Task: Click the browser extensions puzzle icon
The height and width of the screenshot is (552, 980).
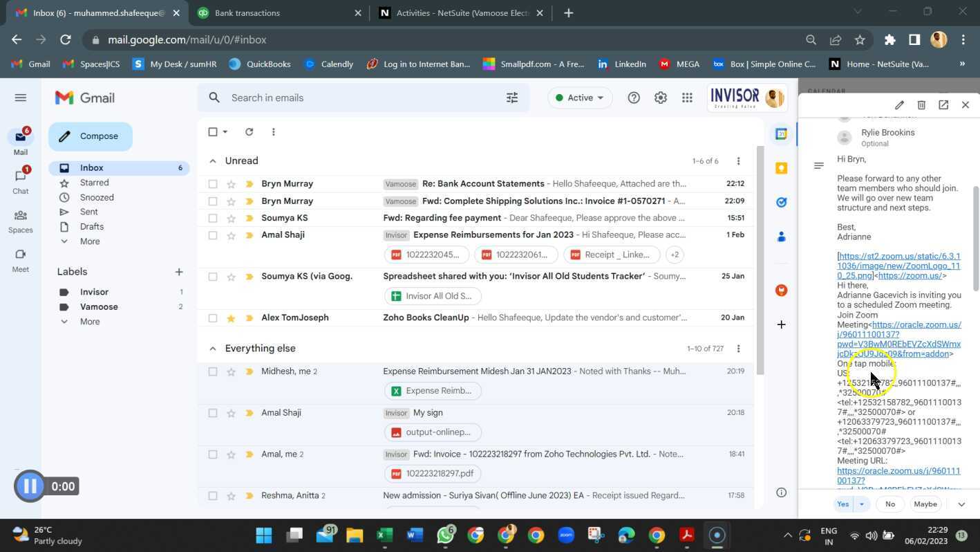Action: 890,40
